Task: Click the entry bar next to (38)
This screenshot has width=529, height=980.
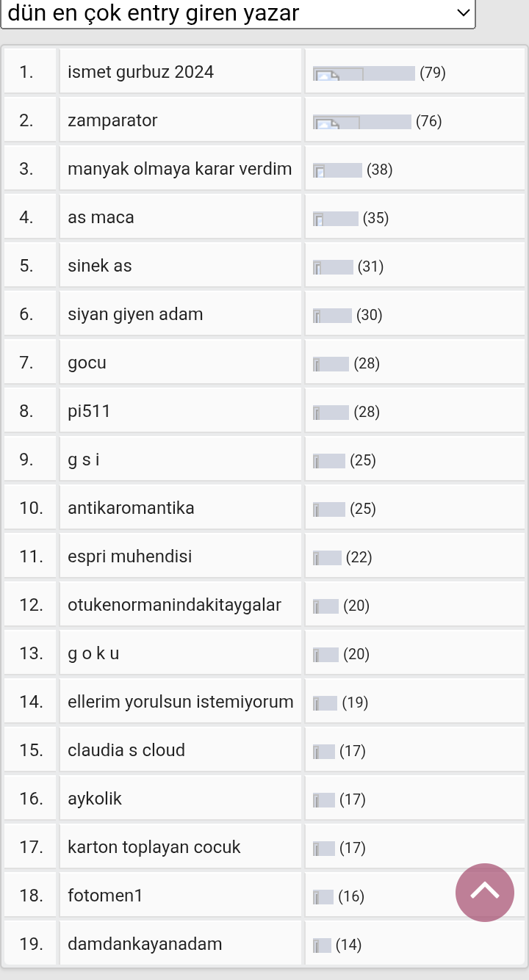Action: pos(338,170)
